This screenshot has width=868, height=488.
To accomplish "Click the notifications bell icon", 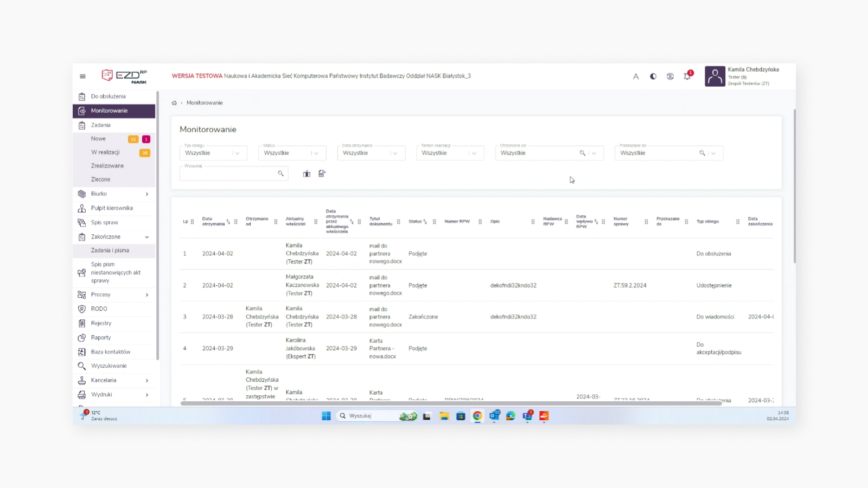I will [687, 76].
